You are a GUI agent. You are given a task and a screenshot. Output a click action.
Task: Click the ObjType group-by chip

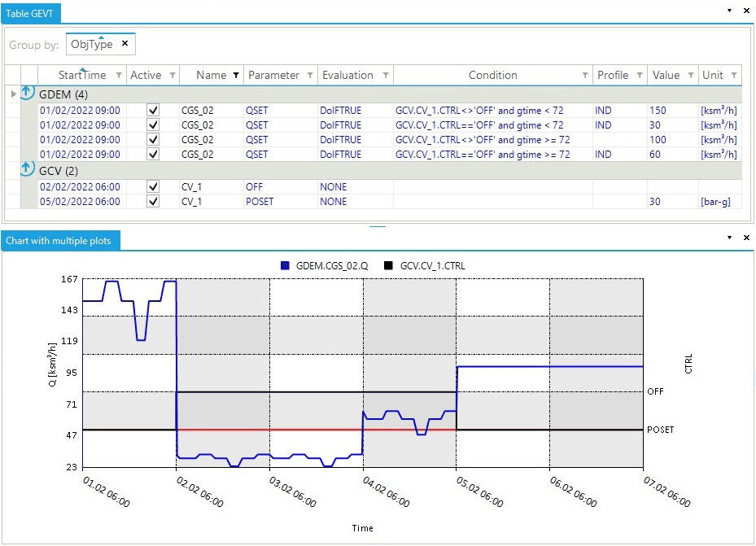pyautogui.click(x=91, y=44)
